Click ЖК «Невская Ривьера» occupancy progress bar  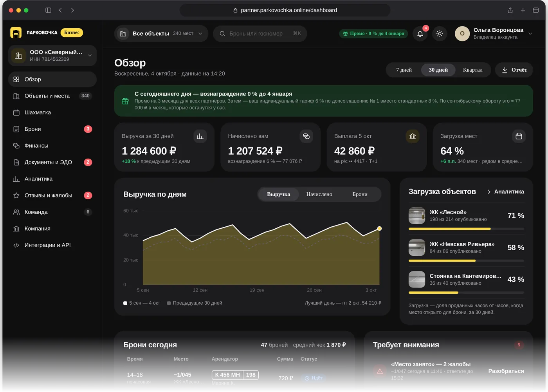click(466, 261)
